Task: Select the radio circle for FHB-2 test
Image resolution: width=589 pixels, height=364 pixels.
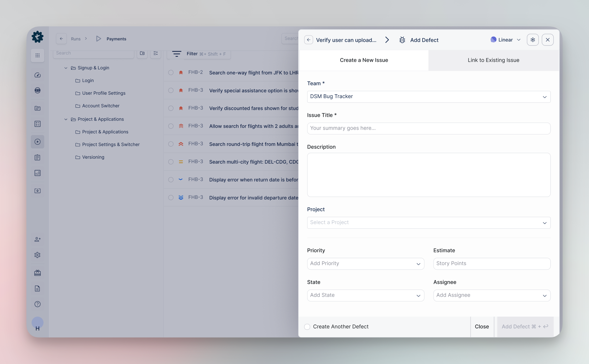Action: [x=171, y=73]
